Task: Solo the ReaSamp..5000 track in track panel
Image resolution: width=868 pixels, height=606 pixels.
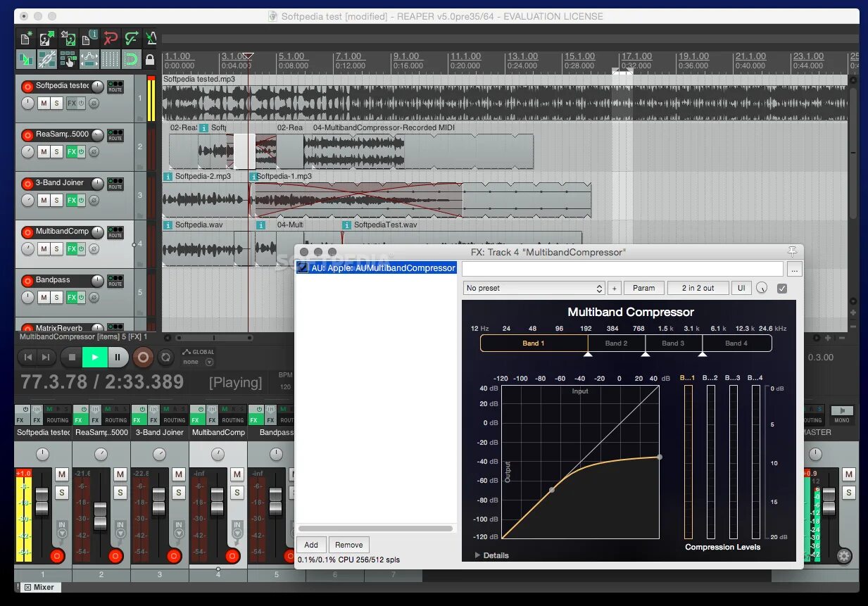Action: 56,152
